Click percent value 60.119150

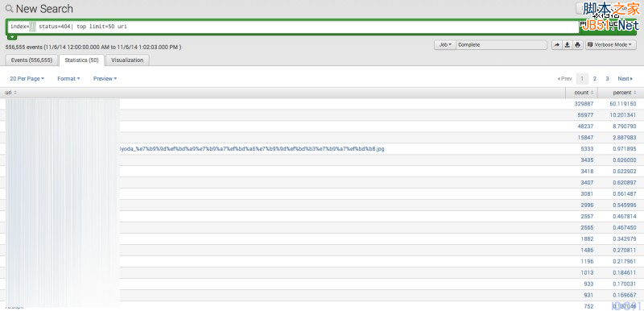click(623, 104)
